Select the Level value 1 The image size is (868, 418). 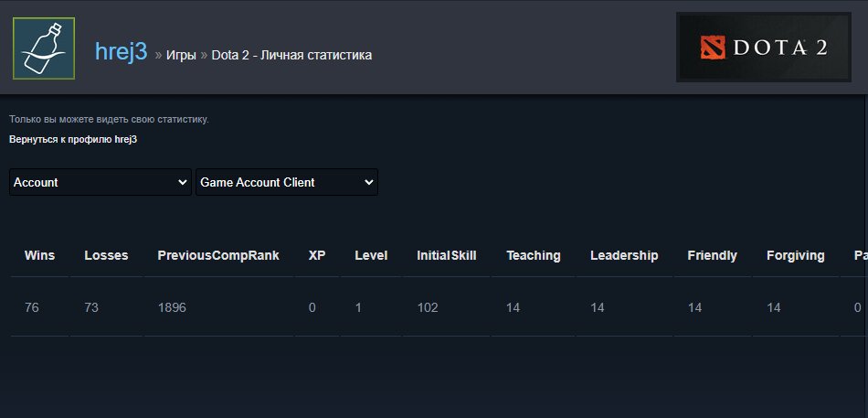pyautogui.click(x=358, y=307)
